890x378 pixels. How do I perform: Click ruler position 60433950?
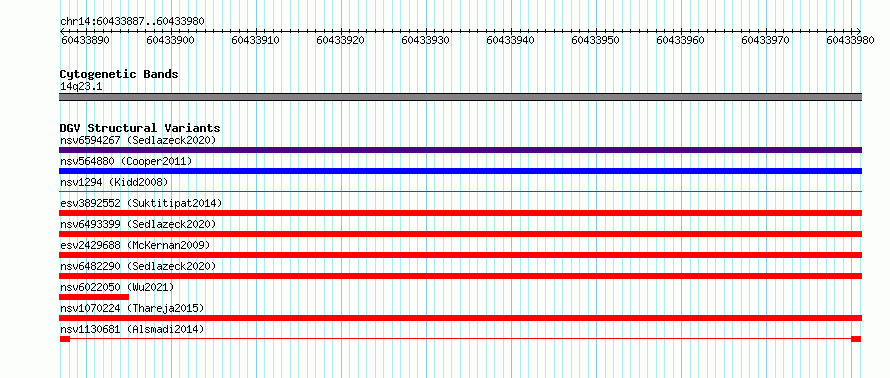click(595, 40)
